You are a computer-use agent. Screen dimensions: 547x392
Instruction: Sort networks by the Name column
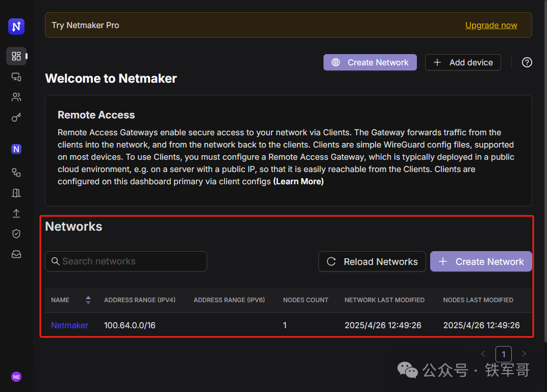[x=88, y=300]
